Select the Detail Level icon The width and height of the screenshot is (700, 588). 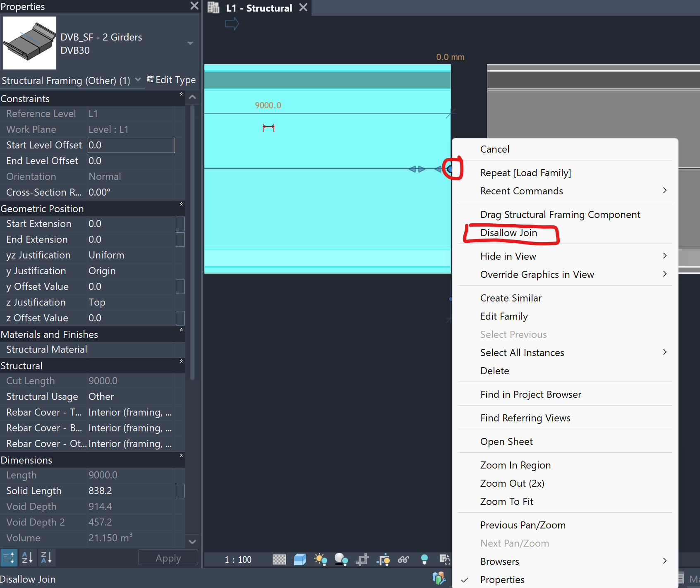coord(279,559)
